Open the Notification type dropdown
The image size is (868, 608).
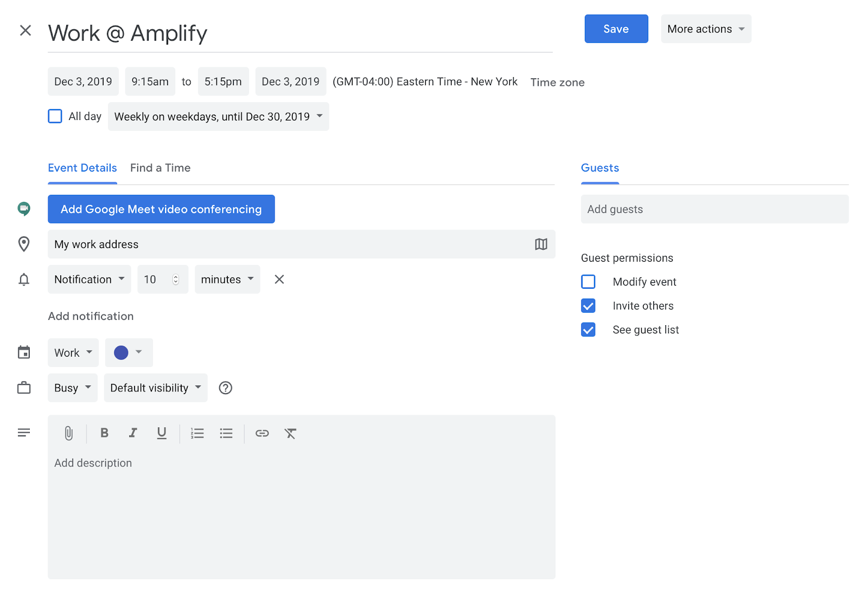click(90, 280)
